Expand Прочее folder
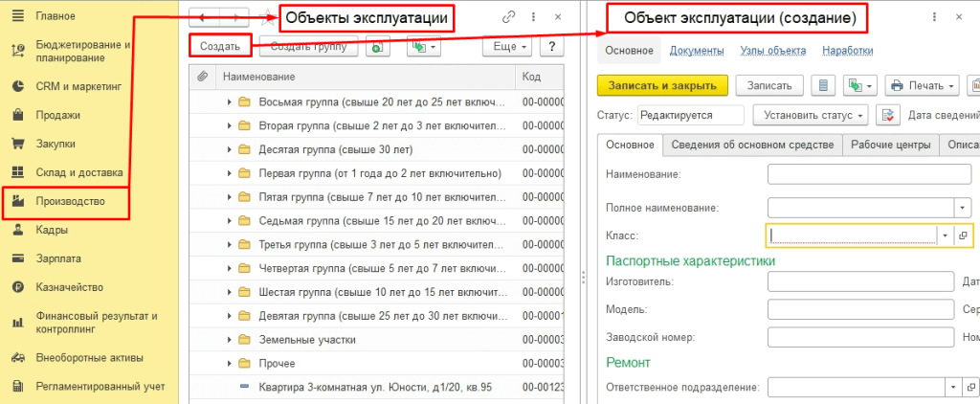The image size is (980, 404). (x=230, y=364)
